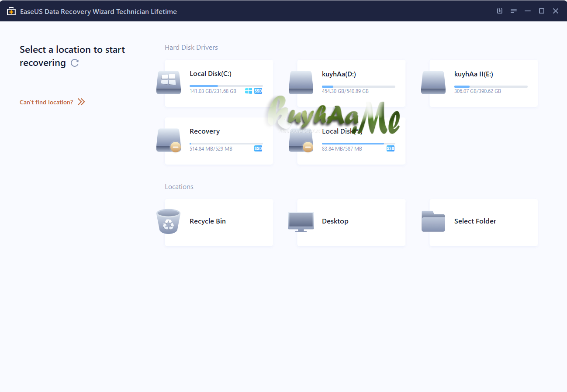Maximize the EaseUS window
567x392 pixels.
[542, 11]
